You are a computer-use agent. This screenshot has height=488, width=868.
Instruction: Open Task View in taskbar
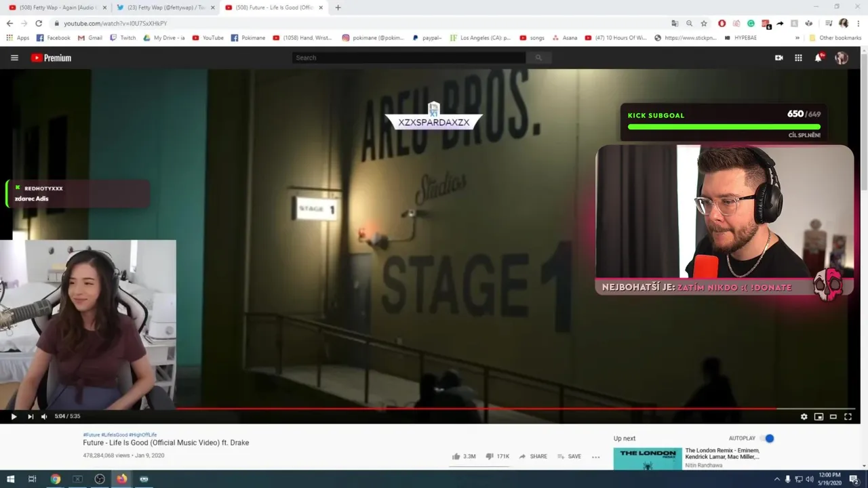pos(32,479)
